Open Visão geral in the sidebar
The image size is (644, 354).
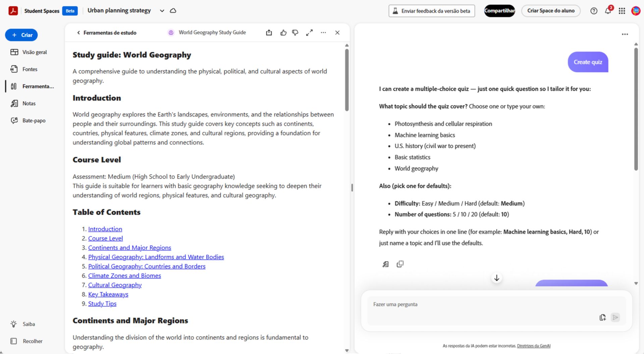29,52
